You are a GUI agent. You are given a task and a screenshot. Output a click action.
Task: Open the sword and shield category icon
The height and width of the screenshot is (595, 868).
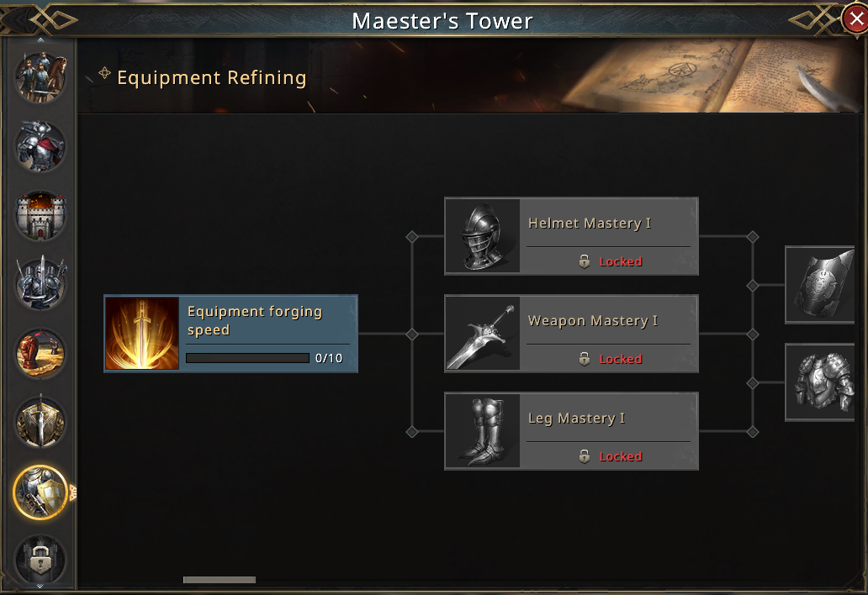40,423
